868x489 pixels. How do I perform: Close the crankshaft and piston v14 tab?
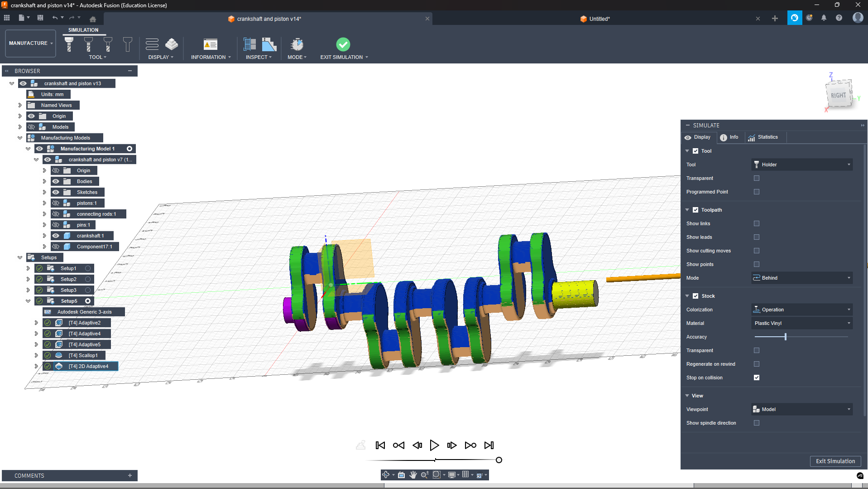coord(427,19)
